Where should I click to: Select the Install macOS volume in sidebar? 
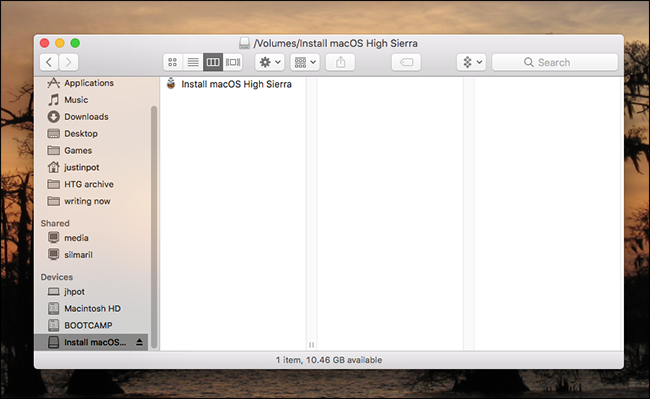(91, 342)
